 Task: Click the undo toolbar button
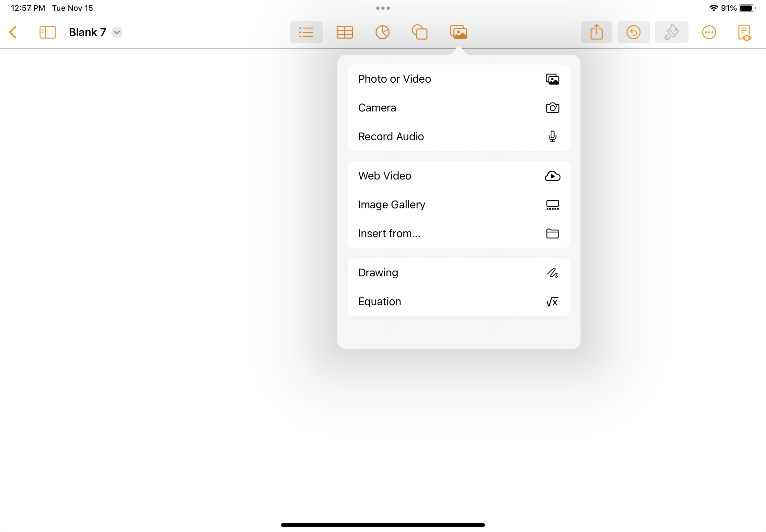634,32
